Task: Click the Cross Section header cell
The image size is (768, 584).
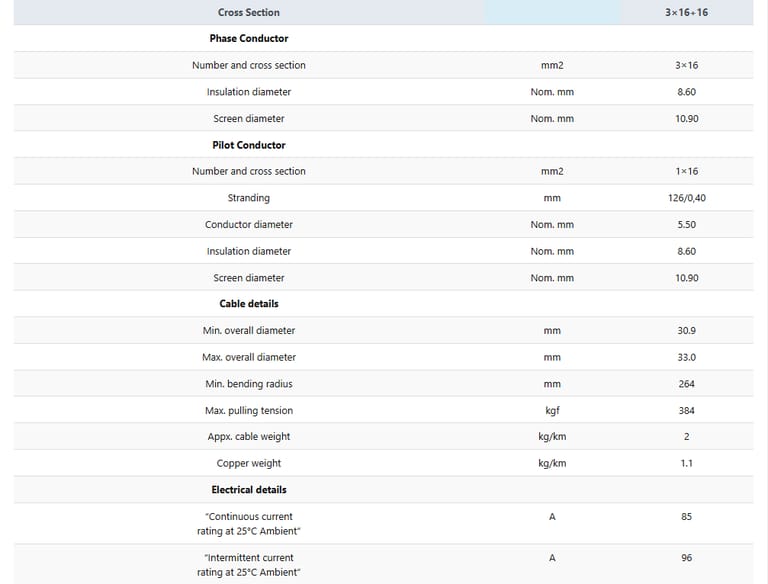Action: pyautogui.click(x=249, y=12)
